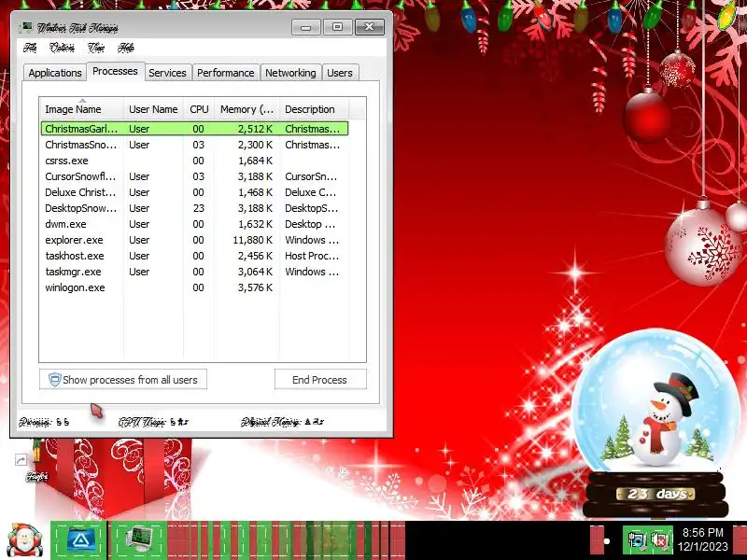The height and width of the screenshot is (560, 747).
Task: Open the taskbar clock showing 8:56 PM
Action: [703, 539]
